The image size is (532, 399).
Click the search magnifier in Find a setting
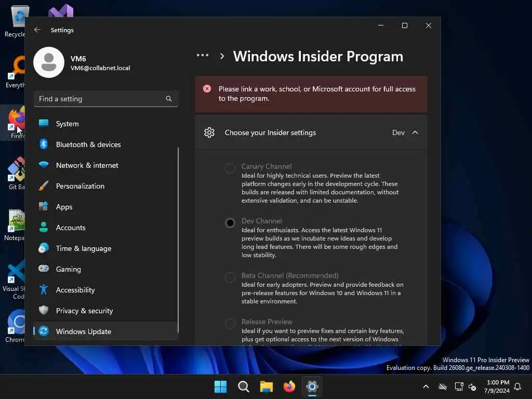point(169,99)
